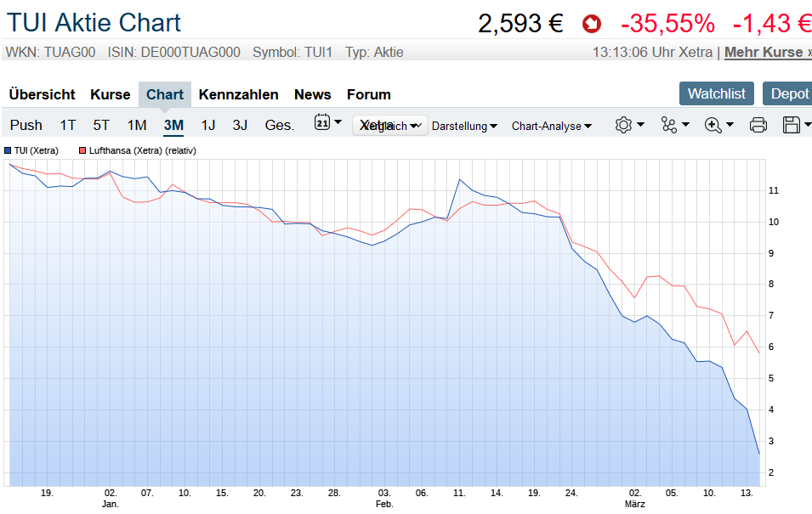Click the Watchlist button

tap(717, 93)
